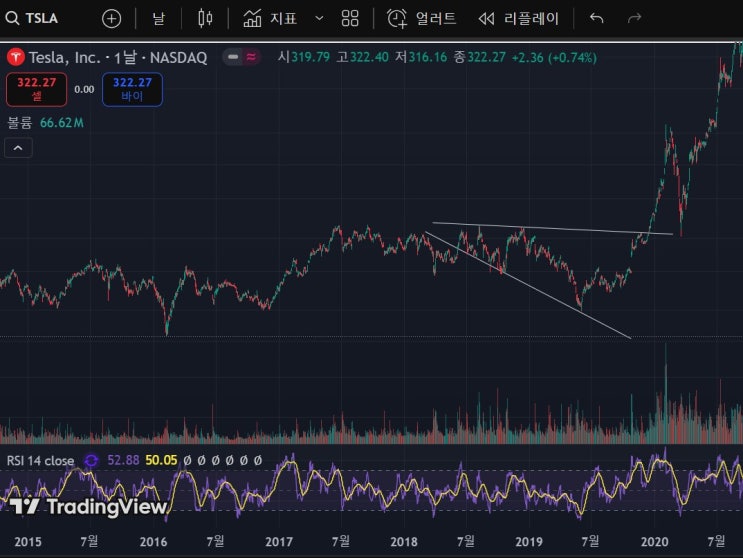Click the indicators chart icon
This screenshot has width=743, height=558.
tap(252, 18)
